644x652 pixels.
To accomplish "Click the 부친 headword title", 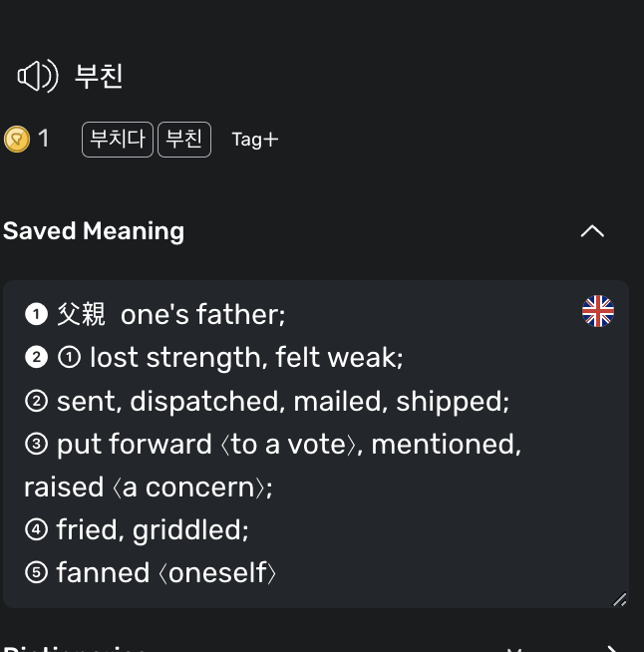I will coord(99,76).
